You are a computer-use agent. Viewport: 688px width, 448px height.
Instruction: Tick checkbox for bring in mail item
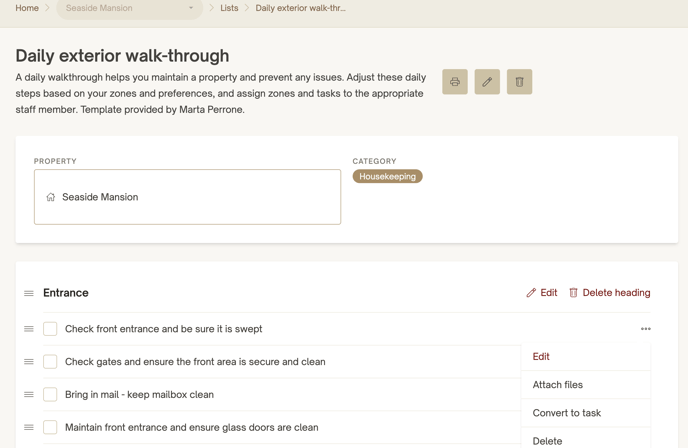tap(50, 394)
